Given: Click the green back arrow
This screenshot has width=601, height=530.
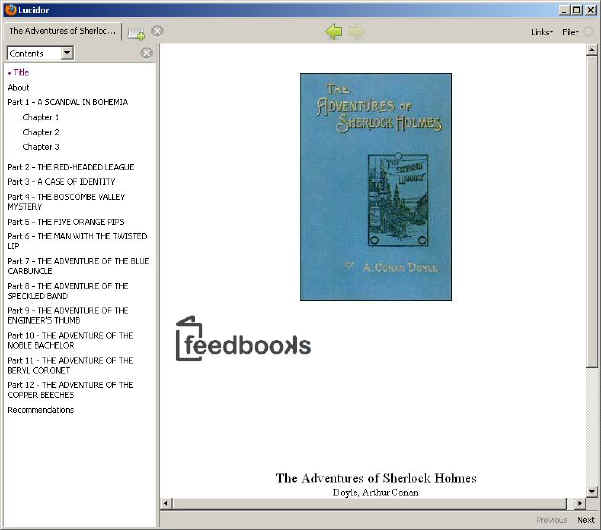Looking at the screenshot, I should (x=333, y=32).
